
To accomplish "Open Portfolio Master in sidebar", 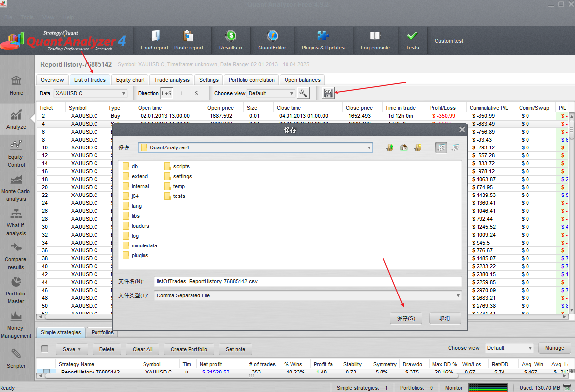I will (16, 290).
